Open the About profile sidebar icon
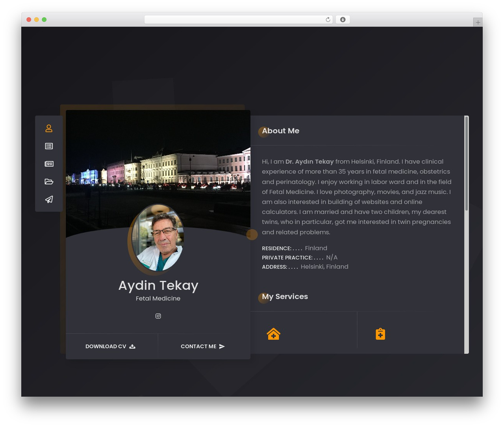The image size is (504, 427). [49, 128]
